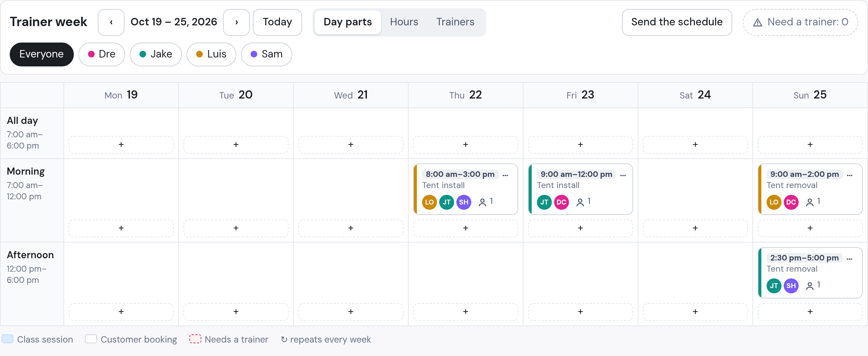Add all-day entry on Sat 24
The height and width of the screenshot is (356, 868).
[695, 144]
